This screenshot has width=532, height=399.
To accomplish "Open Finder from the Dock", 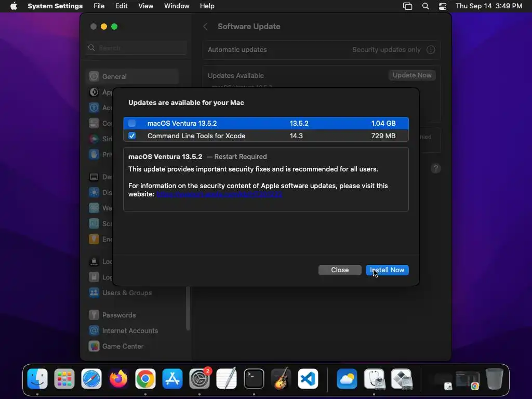I will coord(37,379).
